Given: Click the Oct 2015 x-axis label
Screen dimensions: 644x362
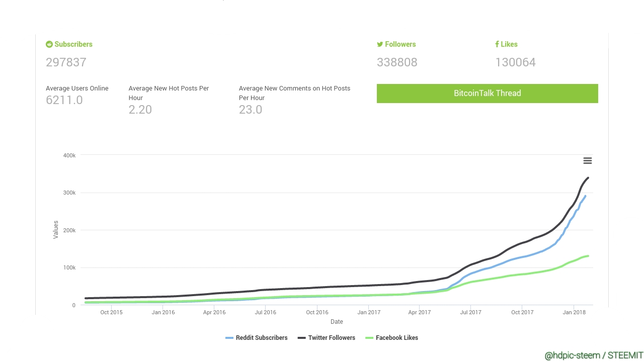Looking at the screenshot, I should coord(111,312).
